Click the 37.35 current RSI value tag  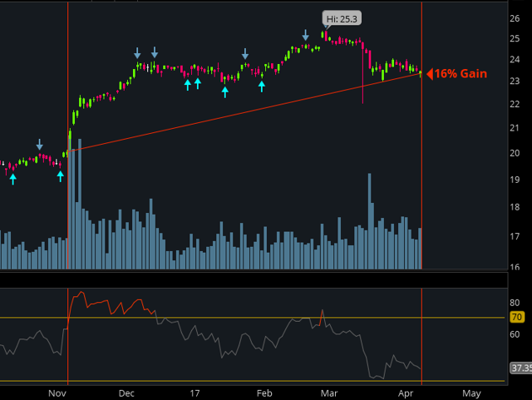click(521, 368)
